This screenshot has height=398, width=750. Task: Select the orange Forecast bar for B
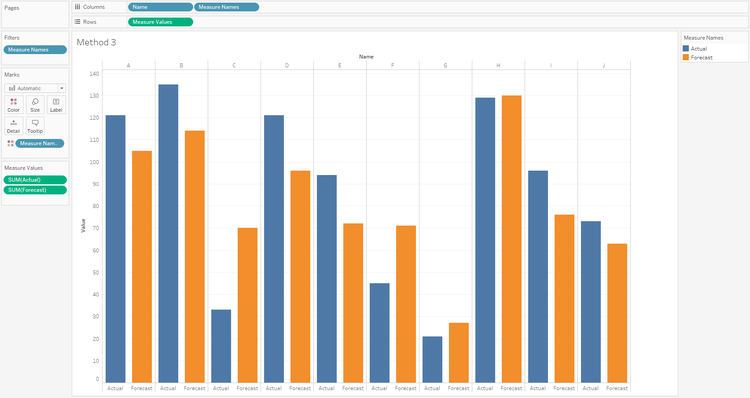[x=195, y=256]
